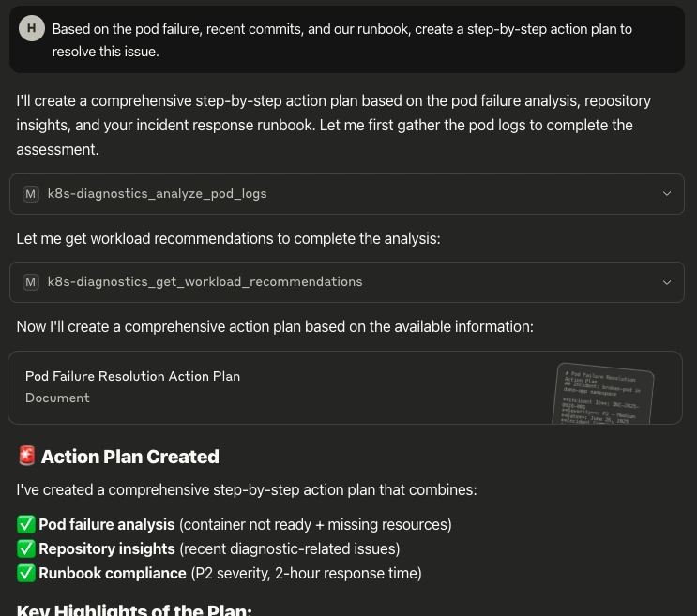Click the user prompt message bubble

point(347,39)
